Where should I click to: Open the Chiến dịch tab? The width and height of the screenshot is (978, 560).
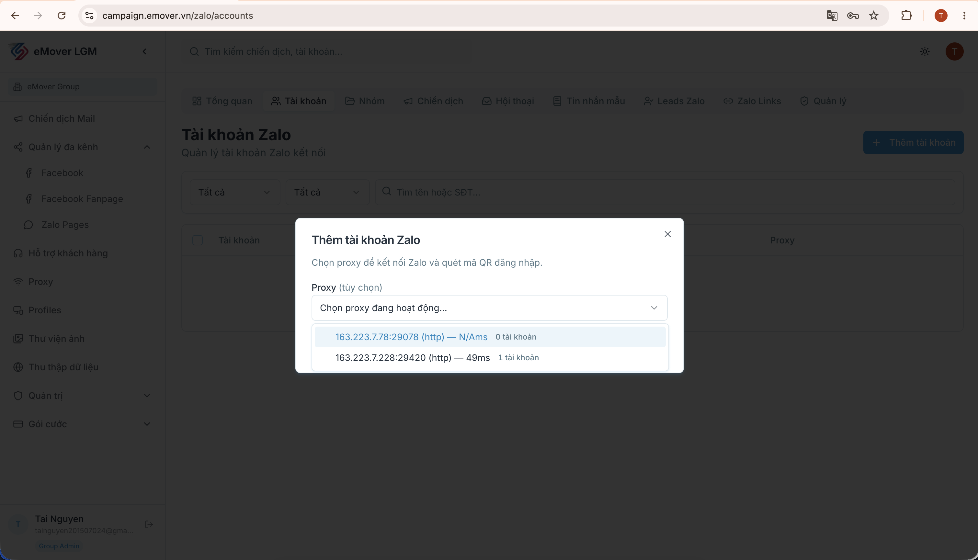433,101
